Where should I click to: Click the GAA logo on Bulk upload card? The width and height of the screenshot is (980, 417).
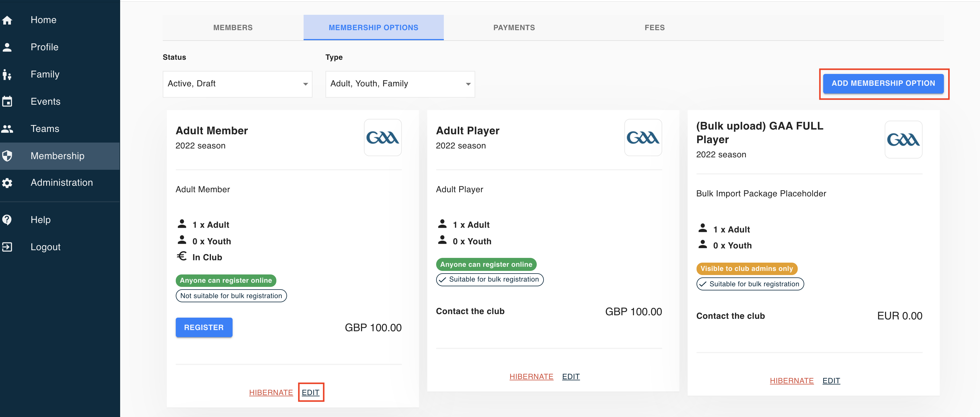click(903, 140)
